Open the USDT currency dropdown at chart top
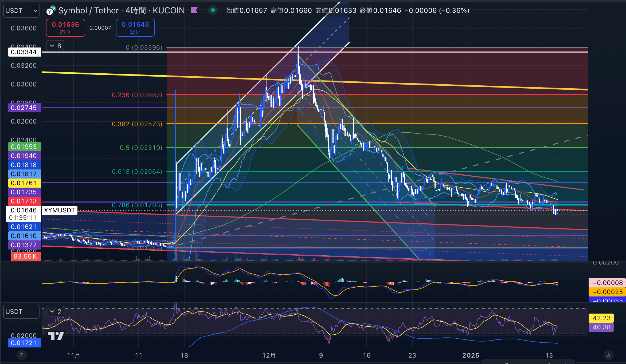The width and height of the screenshot is (626, 364). click(x=21, y=11)
